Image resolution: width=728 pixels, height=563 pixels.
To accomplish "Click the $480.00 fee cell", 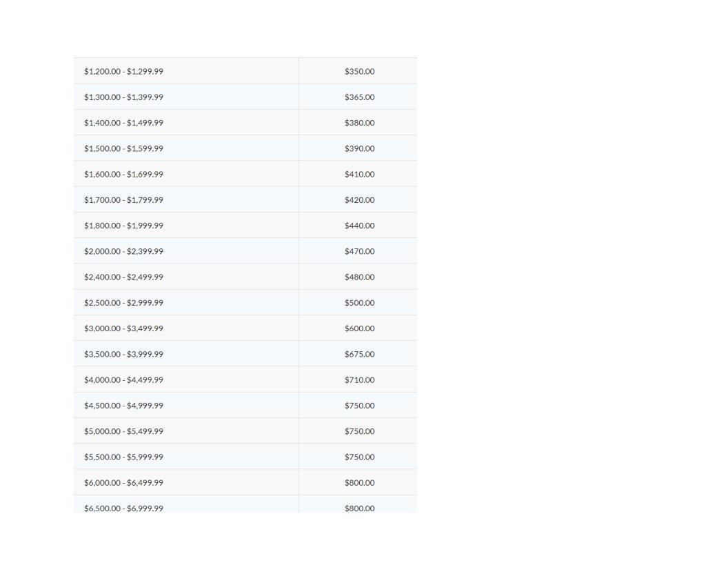I will (x=359, y=277).
